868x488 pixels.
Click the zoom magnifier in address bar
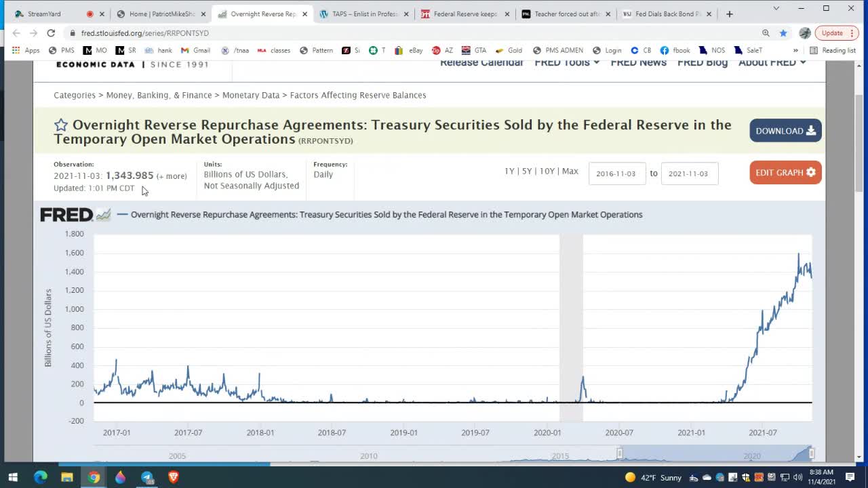[x=766, y=33]
